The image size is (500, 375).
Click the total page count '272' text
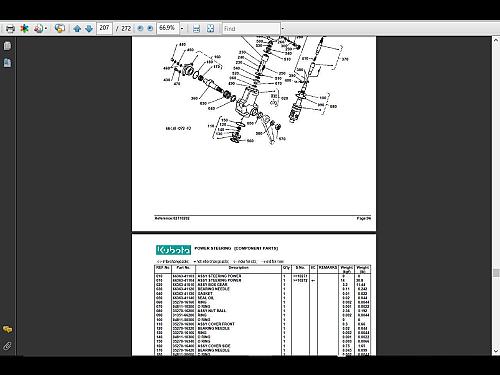(x=126, y=29)
